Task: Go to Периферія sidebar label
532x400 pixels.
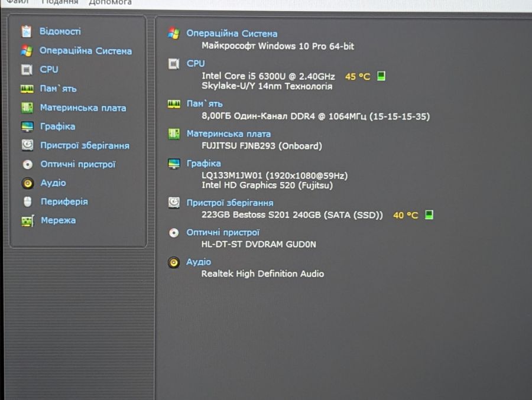Action: pos(64,202)
